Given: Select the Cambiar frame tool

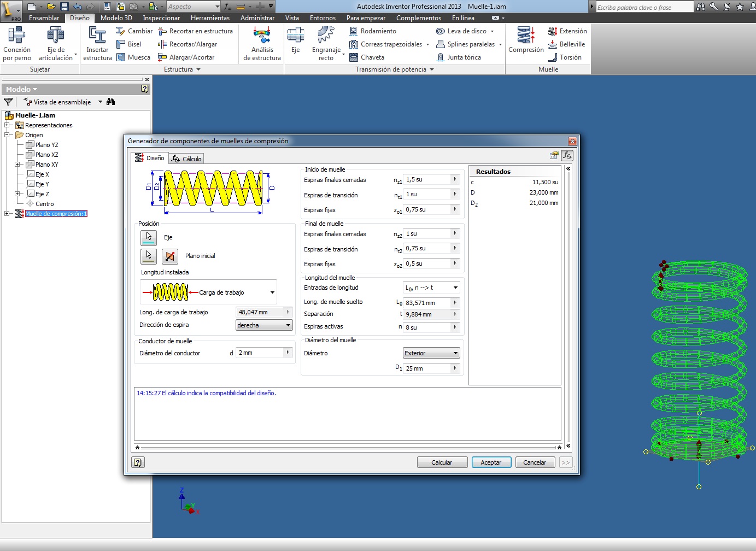Looking at the screenshot, I should point(134,31).
